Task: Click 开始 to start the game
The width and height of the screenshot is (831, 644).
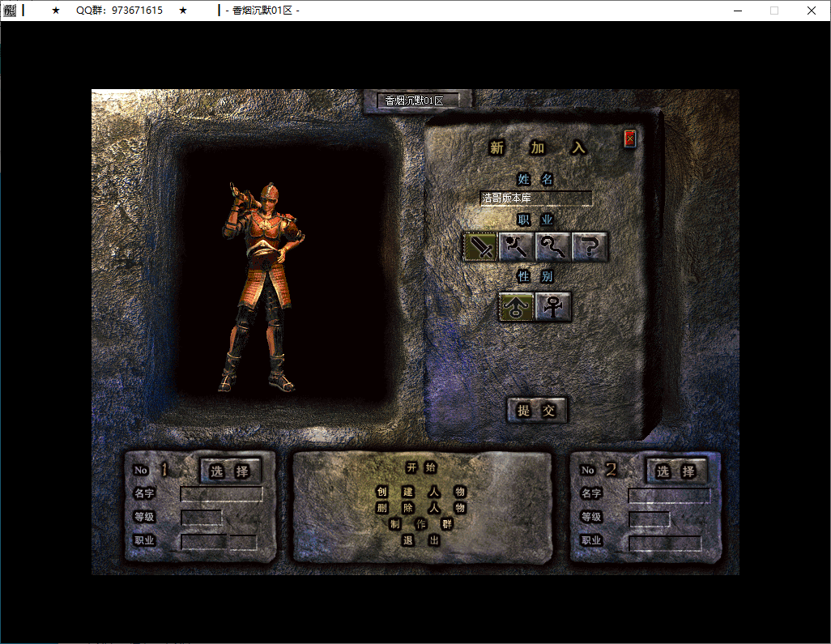Action: pos(421,467)
